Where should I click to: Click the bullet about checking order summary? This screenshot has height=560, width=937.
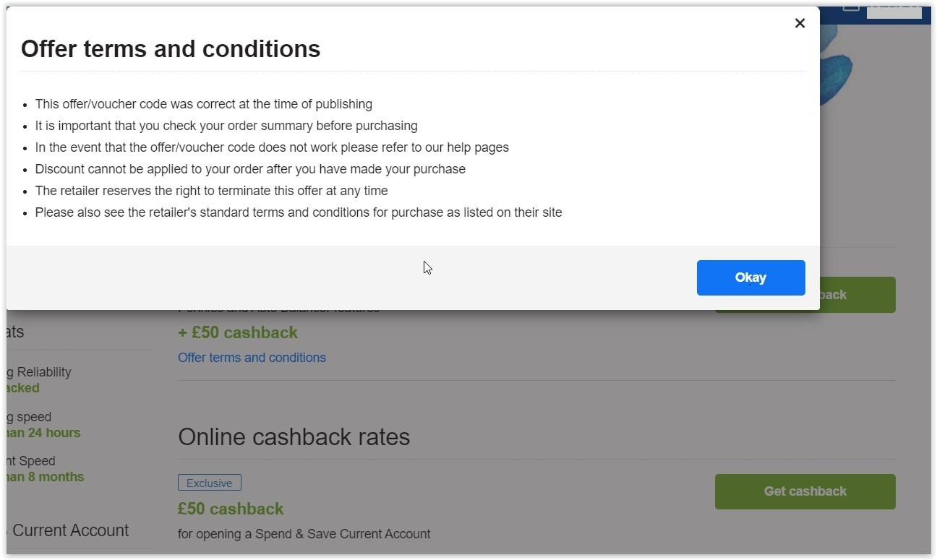226,126
